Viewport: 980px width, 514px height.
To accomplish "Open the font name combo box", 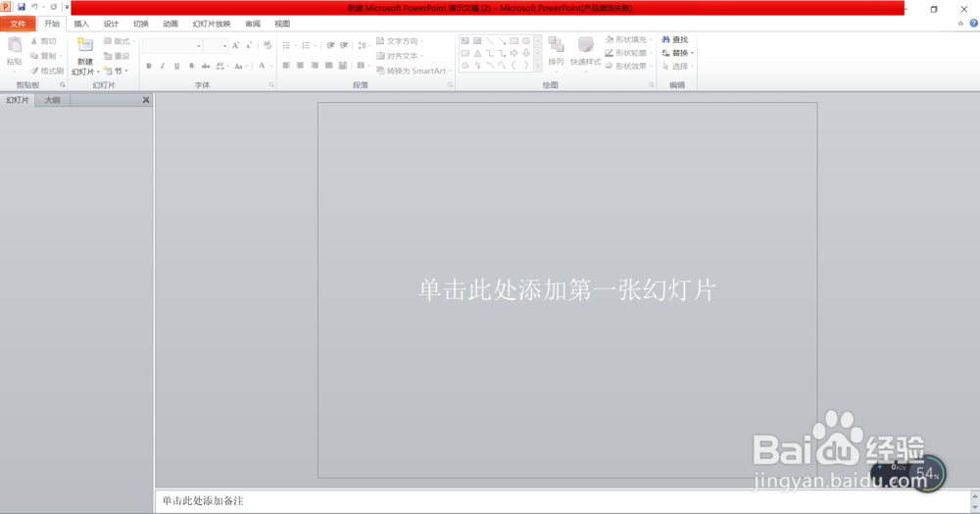I will click(x=171, y=46).
